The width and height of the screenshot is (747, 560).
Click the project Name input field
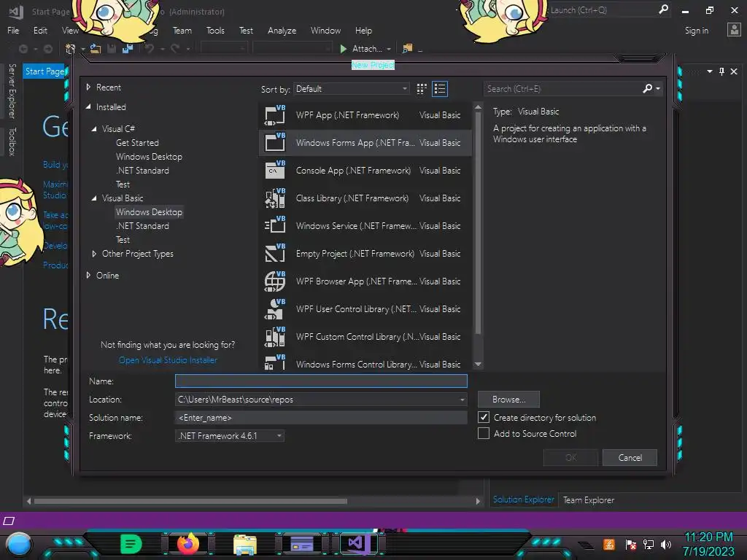pos(321,381)
